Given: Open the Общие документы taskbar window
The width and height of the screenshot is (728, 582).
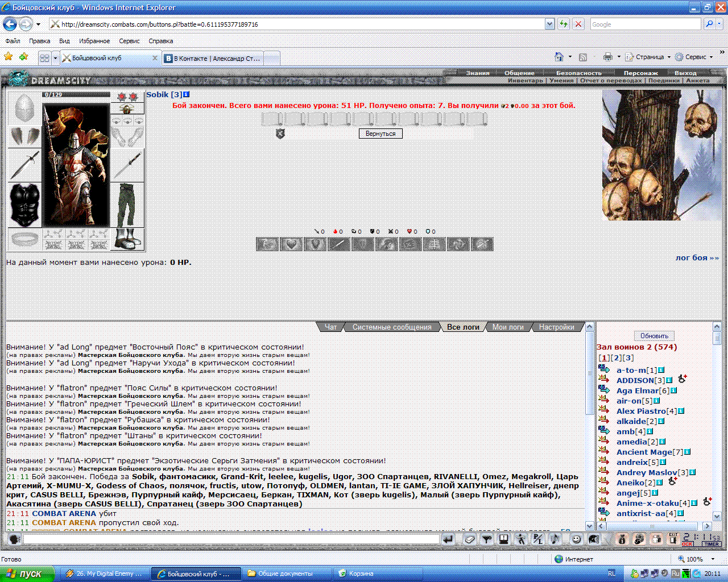Looking at the screenshot, I should (x=287, y=573).
